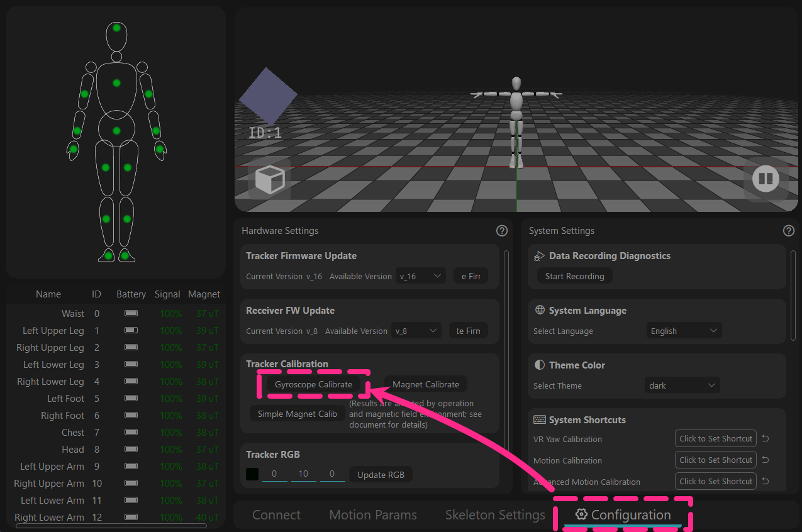Click the Update RGB button
The width and height of the screenshot is (802, 532).
click(381, 475)
